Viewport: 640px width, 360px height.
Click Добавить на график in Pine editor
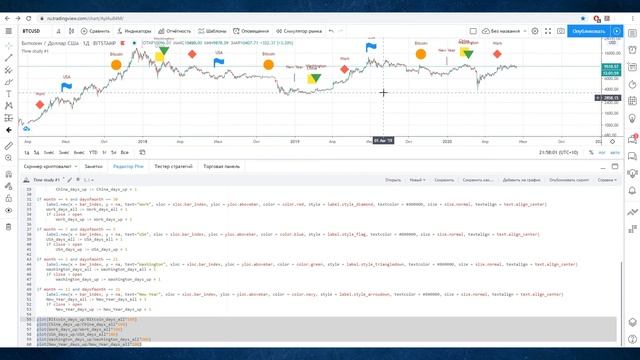tap(521, 180)
